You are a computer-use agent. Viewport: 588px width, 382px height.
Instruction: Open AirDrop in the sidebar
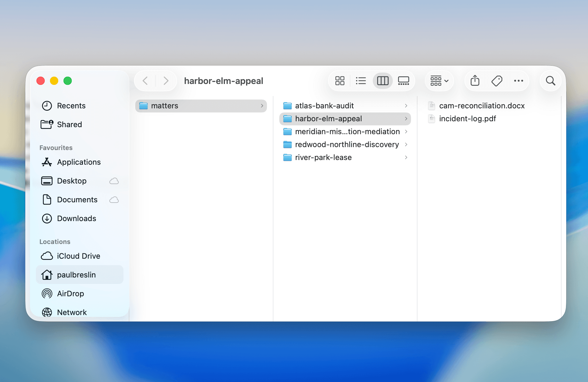coord(71,294)
